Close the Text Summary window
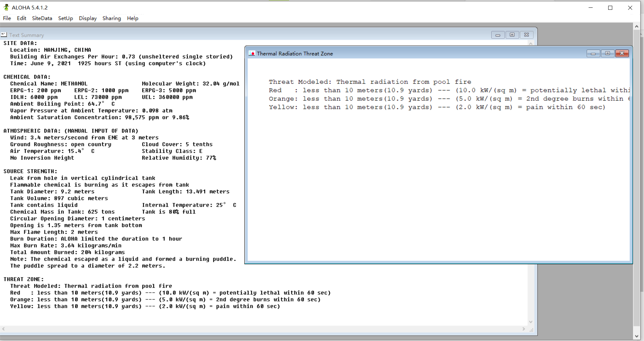The width and height of the screenshot is (644, 341). [526, 35]
